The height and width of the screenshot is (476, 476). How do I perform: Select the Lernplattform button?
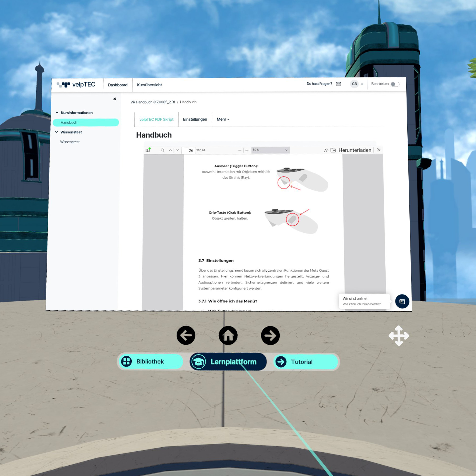click(228, 362)
